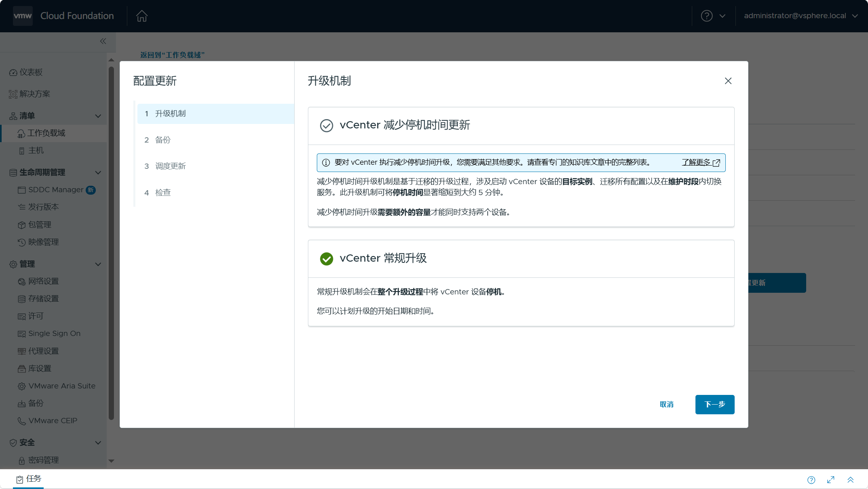Image resolution: width=868 pixels, height=489 pixels.
Task: Click 取消 button
Action: tap(667, 405)
